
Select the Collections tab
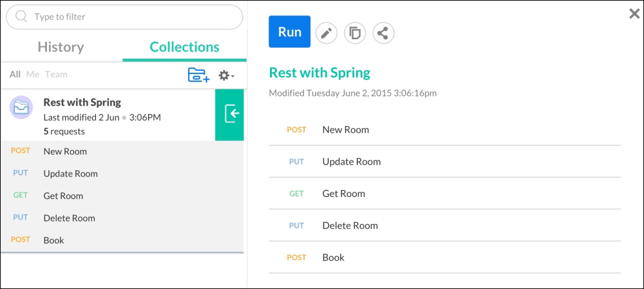(184, 47)
